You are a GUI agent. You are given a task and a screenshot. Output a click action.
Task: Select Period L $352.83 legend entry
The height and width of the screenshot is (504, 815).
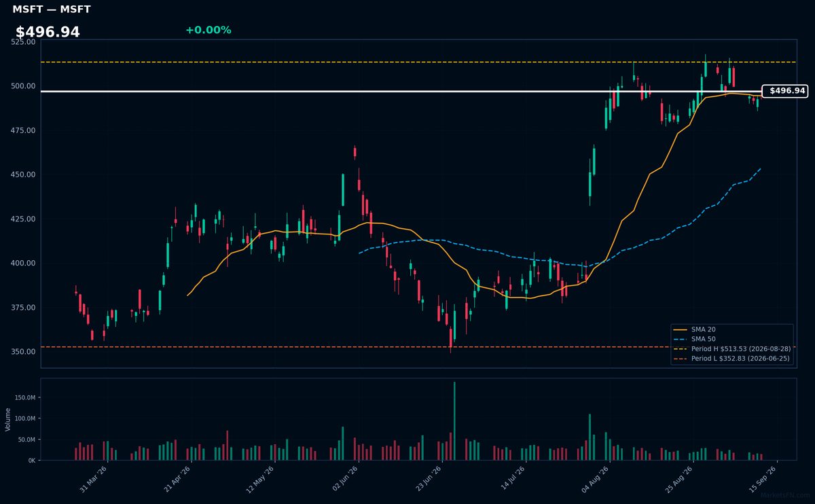pos(731,358)
